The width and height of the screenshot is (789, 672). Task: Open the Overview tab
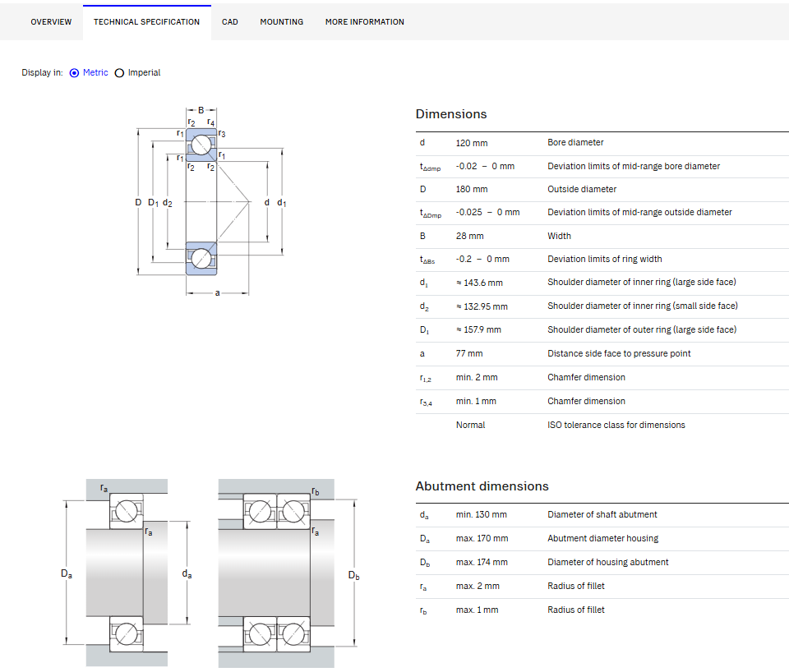tap(51, 22)
